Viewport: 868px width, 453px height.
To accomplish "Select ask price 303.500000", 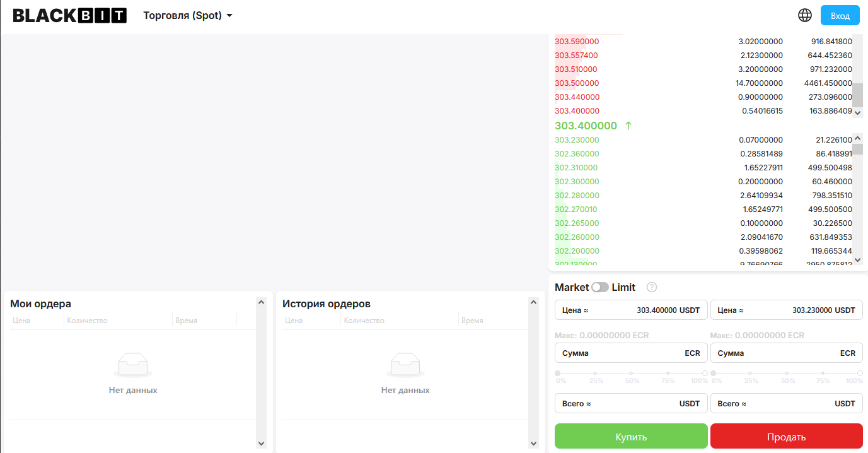I will pyautogui.click(x=577, y=83).
